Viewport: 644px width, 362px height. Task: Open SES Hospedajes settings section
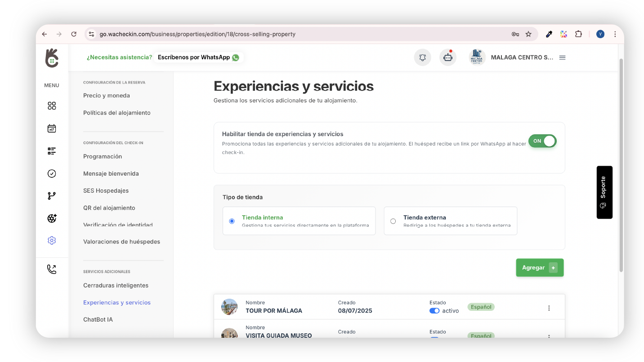pos(106,191)
